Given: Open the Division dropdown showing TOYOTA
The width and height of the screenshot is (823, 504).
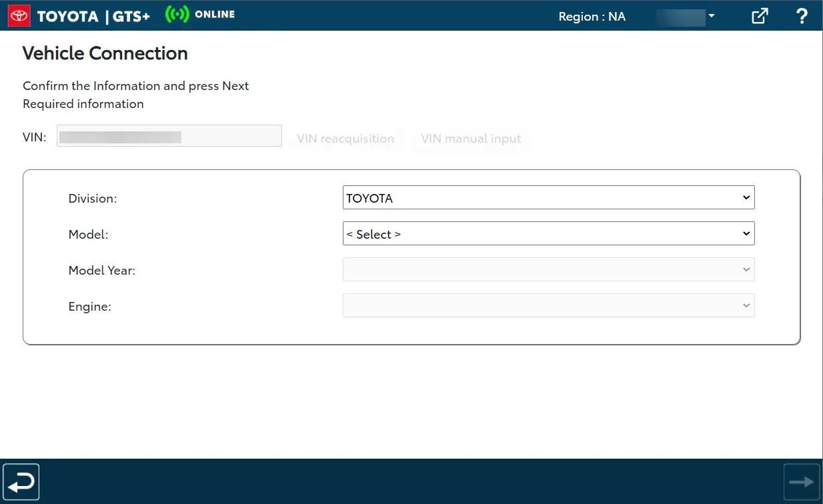Looking at the screenshot, I should point(548,198).
